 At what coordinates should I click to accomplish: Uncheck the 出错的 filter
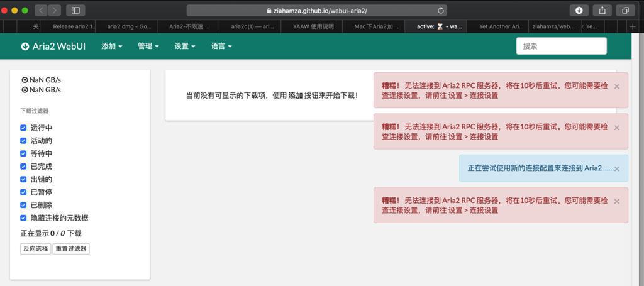(x=23, y=179)
